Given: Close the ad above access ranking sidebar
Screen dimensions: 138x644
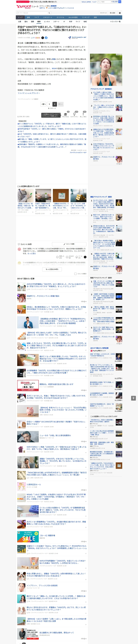Looking at the screenshot, I should 121,55.
